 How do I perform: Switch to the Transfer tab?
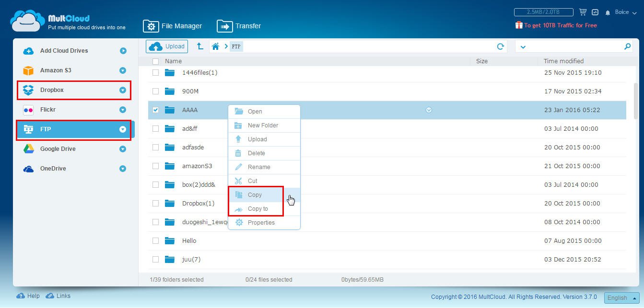tap(239, 26)
